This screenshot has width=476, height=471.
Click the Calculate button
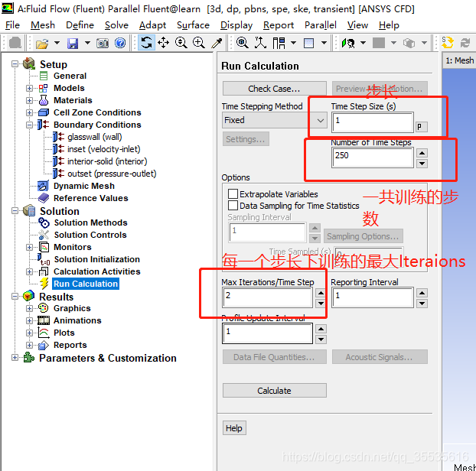tap(275, 390)
